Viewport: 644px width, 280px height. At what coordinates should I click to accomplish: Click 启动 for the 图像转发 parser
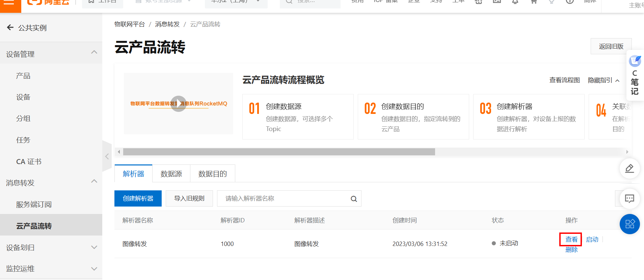click(x=592, y=239)
